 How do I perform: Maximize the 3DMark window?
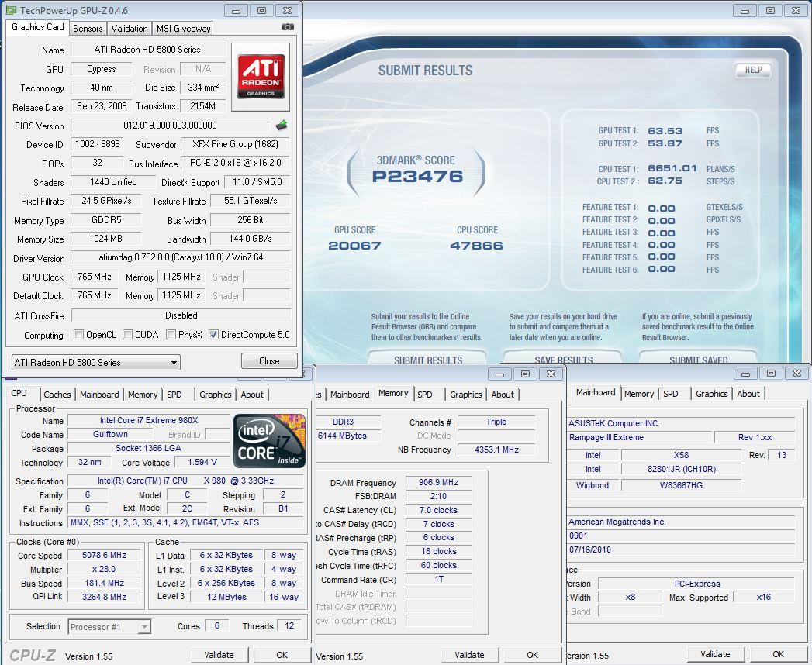tap(771, 10)
